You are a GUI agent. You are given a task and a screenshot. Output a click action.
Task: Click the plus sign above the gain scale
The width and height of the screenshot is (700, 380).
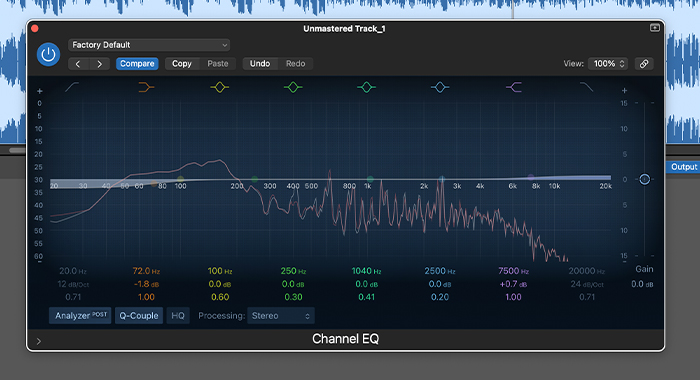coord(624,91)
